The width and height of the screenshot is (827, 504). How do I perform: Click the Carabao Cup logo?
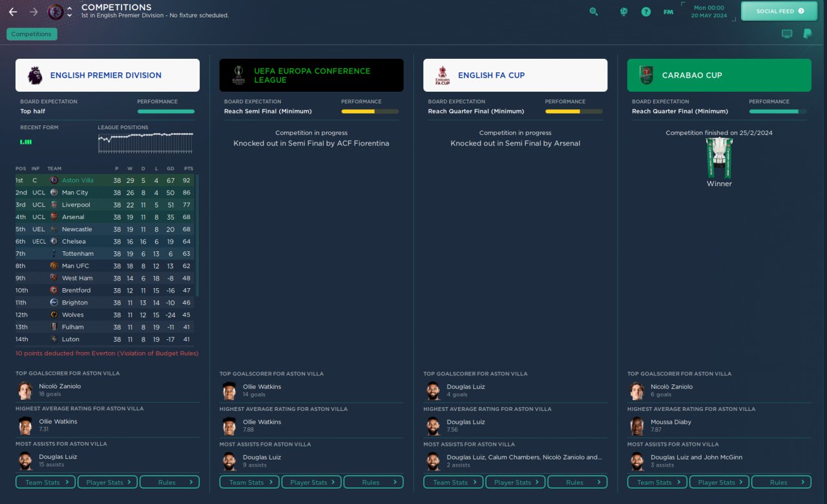click(x=647, y=75)
